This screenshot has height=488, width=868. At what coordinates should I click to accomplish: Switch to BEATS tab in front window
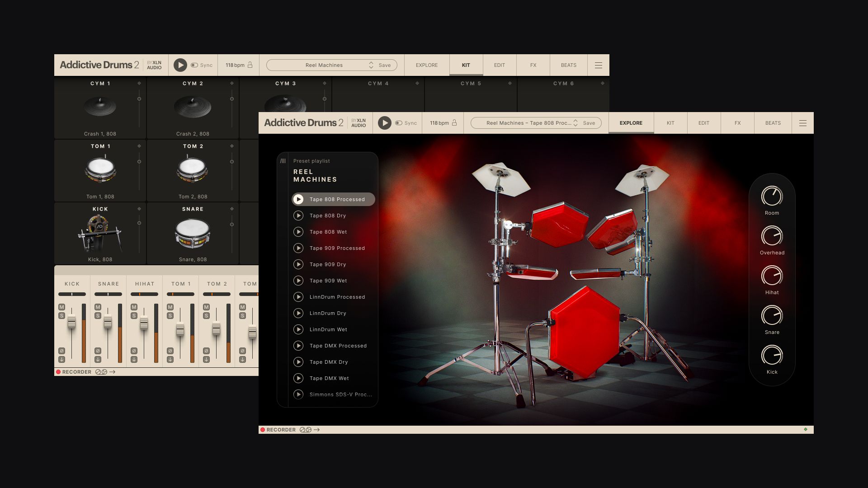coord(773,123)
